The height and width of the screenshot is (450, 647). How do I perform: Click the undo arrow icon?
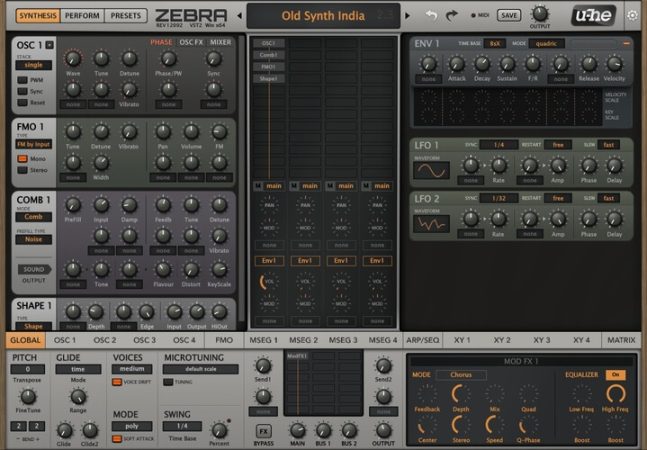tap(431, 16)
